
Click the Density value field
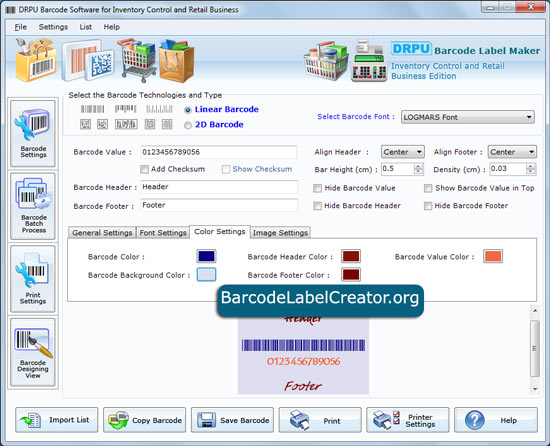click(508, 169)
